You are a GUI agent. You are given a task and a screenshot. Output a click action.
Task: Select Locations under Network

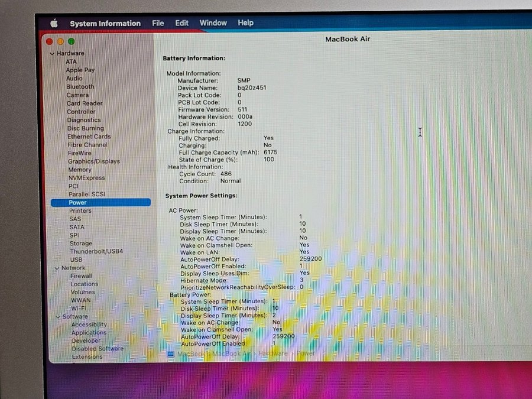click(x=85, y=284)
